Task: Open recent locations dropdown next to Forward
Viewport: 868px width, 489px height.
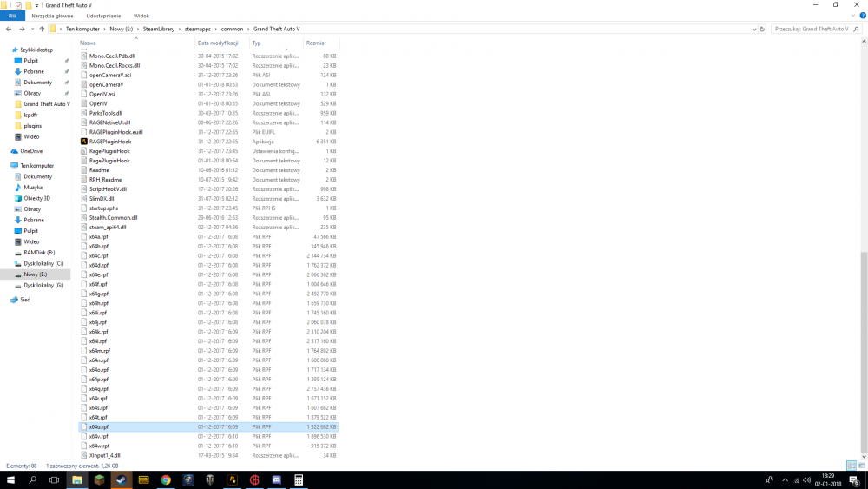Action: coord(32,29)
